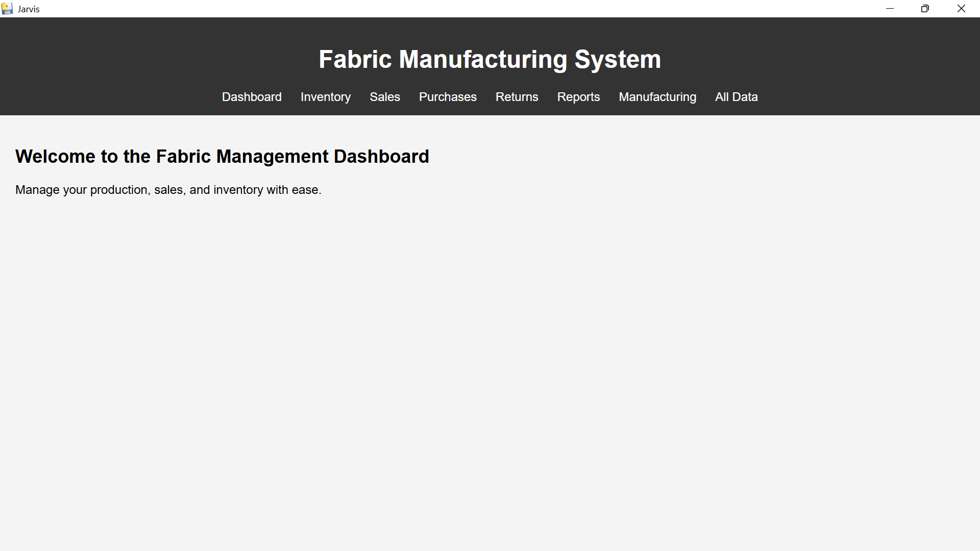Close the Jarvis window
The height and width of the screenshot is (551, 980).
pyautogui.click(x=961, y=9)
